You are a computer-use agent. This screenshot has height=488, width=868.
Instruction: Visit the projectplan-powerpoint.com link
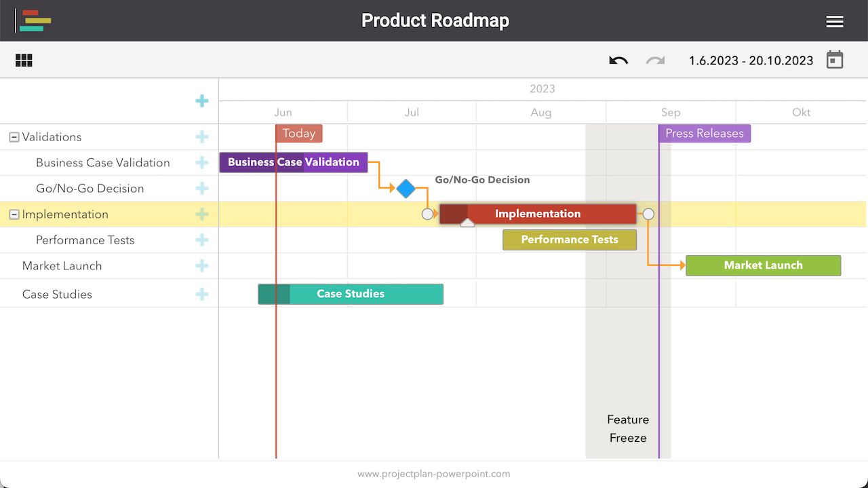(434, 474)
